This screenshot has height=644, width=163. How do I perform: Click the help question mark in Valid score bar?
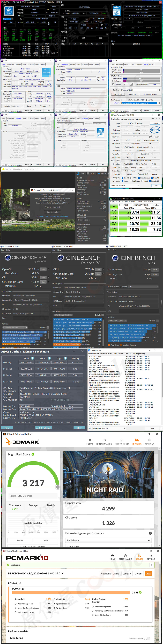click(151, 565)
